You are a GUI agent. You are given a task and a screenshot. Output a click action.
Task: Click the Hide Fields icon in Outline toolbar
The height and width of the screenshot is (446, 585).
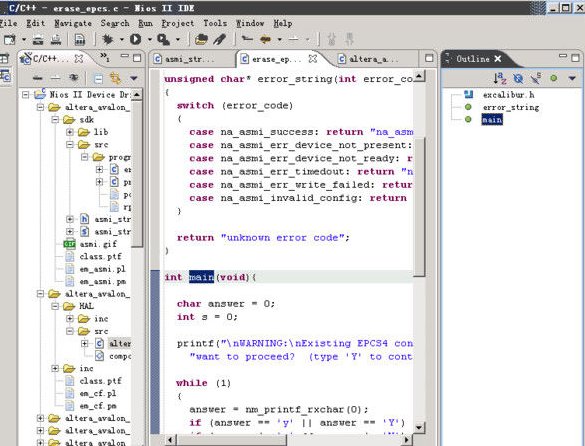[x=518, y=78]
